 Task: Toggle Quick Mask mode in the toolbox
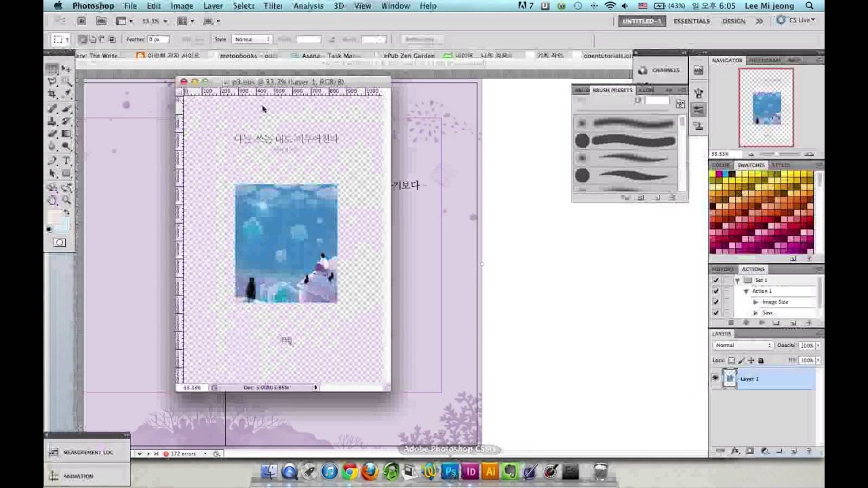pos(60,243)
